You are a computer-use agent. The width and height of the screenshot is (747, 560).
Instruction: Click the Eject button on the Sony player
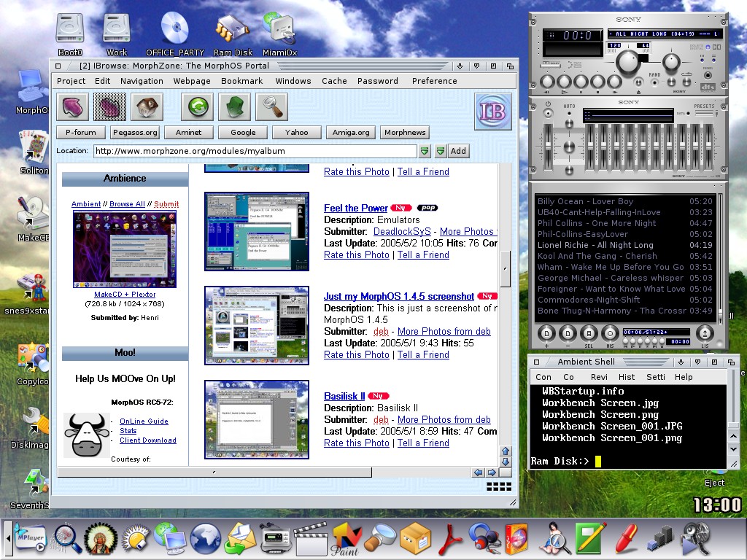[x=638, y=83]
